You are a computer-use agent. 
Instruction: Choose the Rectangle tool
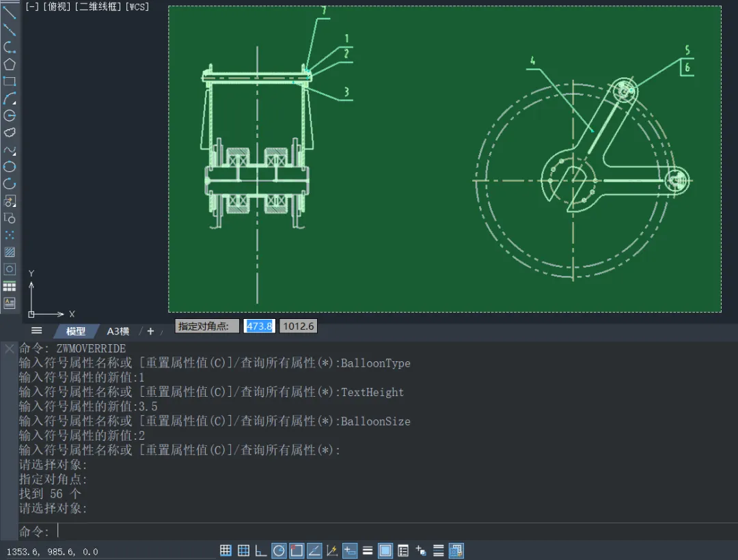point(10,81)
